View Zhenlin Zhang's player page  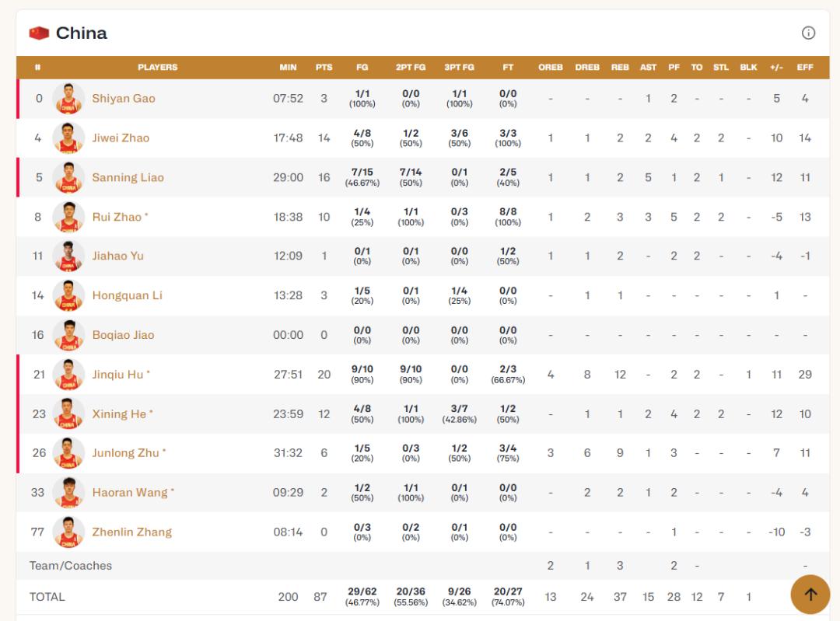[x=131, y=532]
